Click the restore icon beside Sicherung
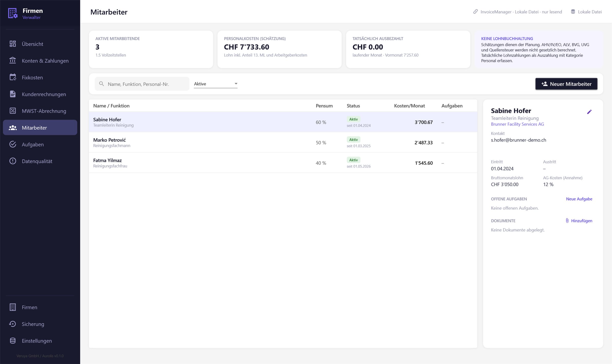The image size is (612, 364). click(13, 324)
